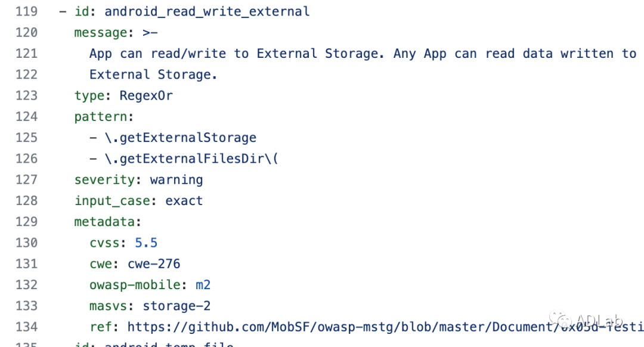Image resolution: width=644 pixels, height=347 pixels.
Task: Click the \.getExternalStorage pattern entry
Action: [x=180, y=138]
